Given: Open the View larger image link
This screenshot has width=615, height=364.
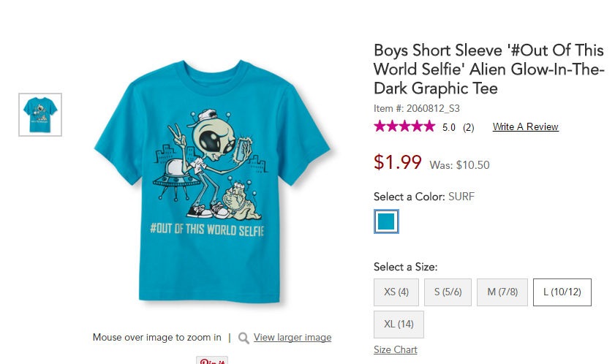Looking at the screenshot, I should click(293, 338).
